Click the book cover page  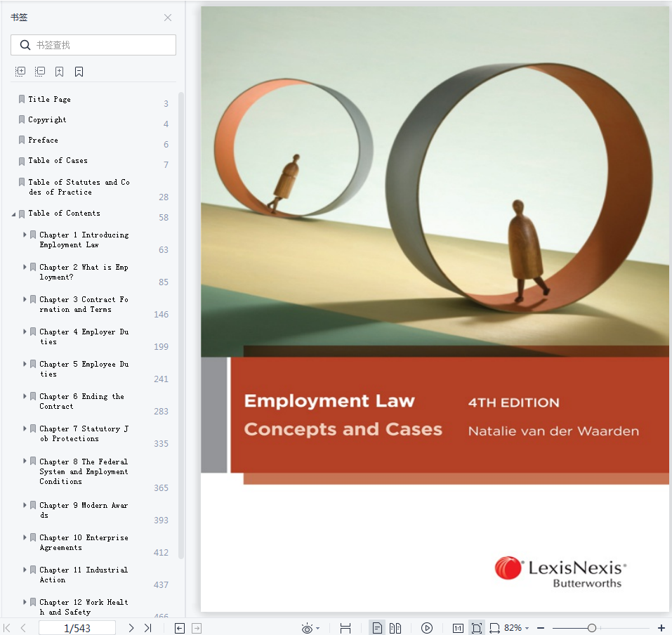coord(435,308)
